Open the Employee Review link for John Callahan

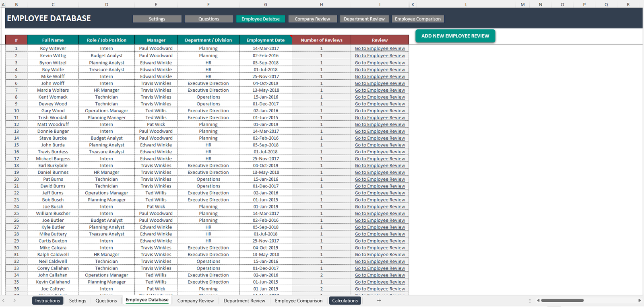380,275
